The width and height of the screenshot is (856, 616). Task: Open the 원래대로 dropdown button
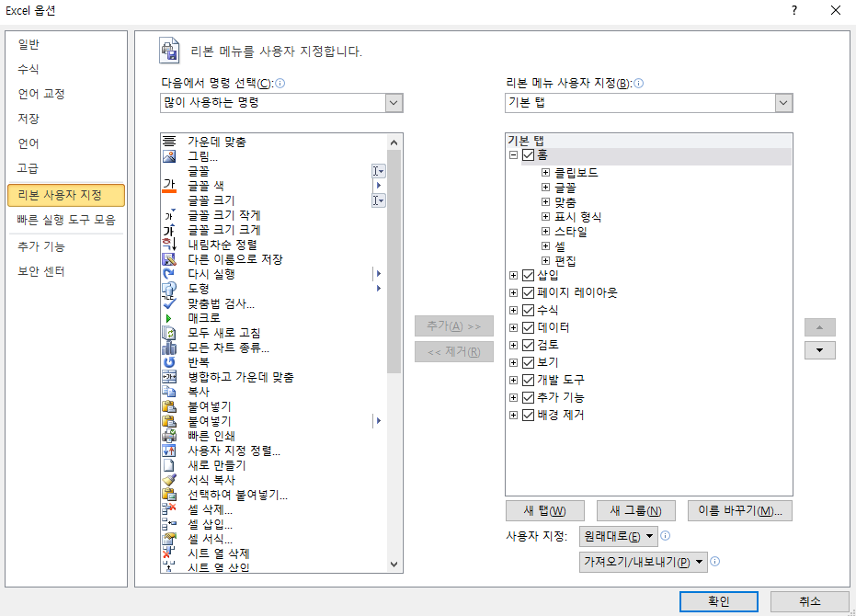(x=618, y=536)
